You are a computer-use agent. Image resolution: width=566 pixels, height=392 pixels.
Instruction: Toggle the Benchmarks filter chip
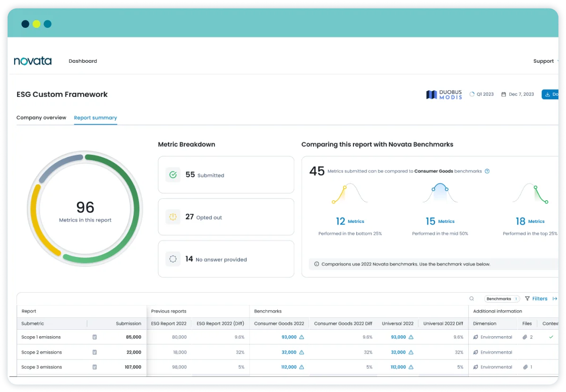pos(502,298)
